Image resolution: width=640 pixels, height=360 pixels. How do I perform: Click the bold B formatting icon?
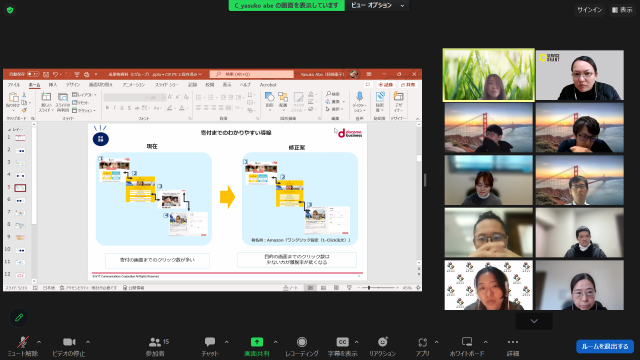coord(107,108)
